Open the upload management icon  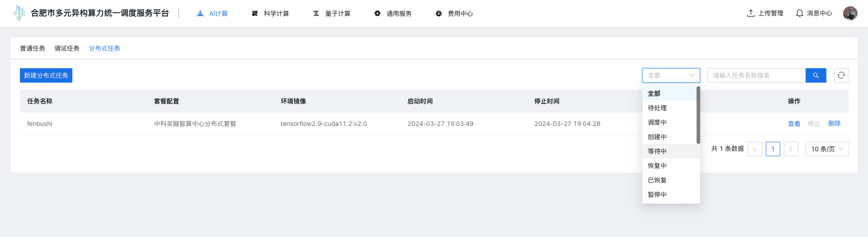pos(751,13)
